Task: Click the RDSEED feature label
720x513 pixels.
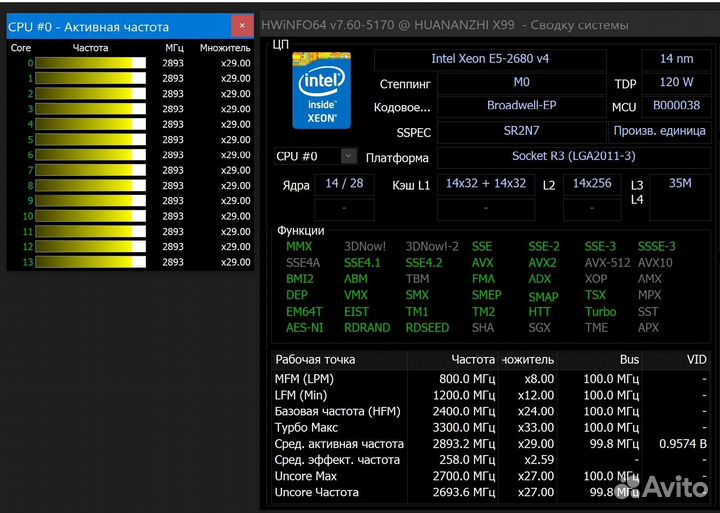Action: pos(427,328)
